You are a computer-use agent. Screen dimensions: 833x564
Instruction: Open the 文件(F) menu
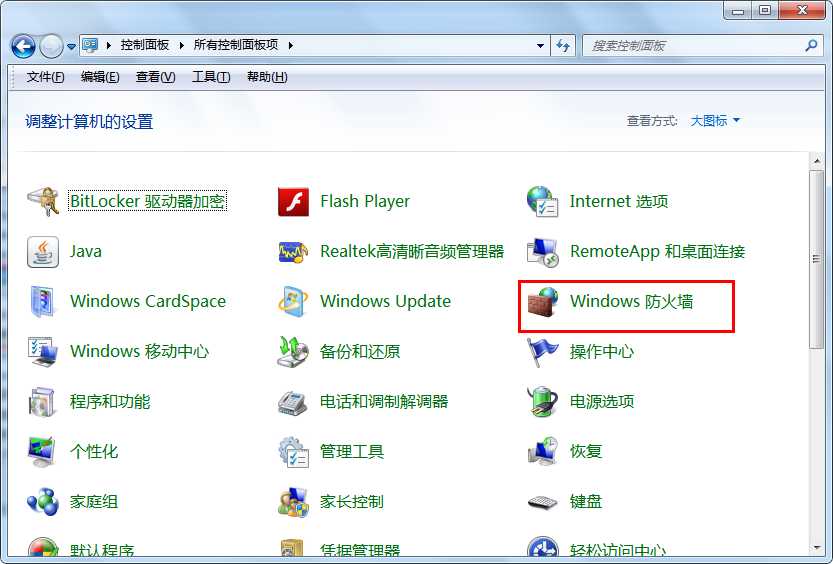point(45,77)
